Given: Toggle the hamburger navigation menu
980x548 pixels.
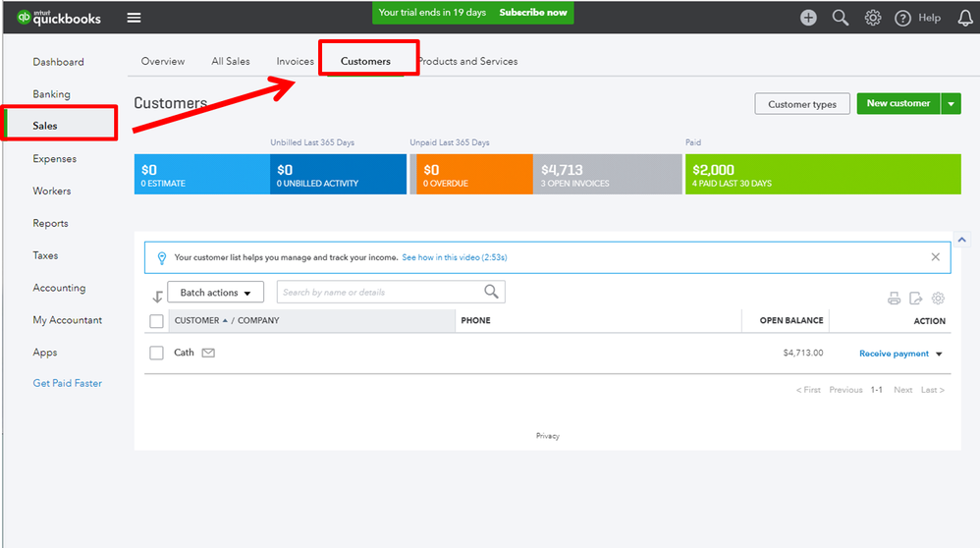Looking at the screenshot, I should 134,18.
